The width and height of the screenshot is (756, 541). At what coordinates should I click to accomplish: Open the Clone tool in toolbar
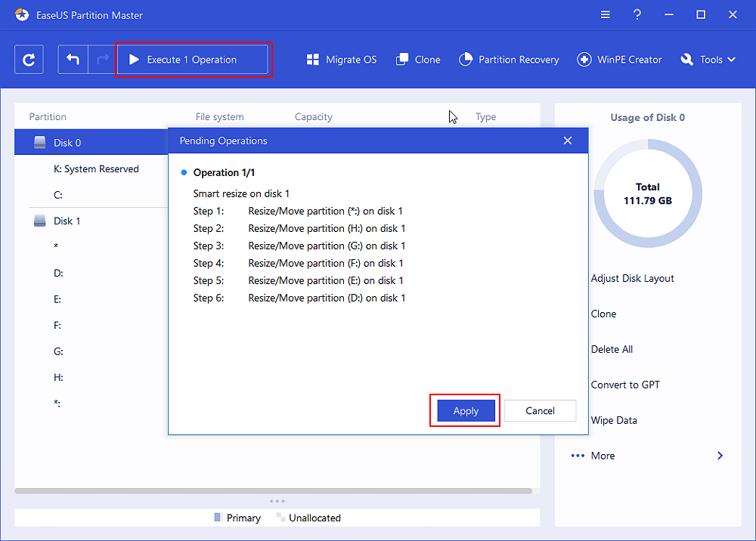tap(418, 60)
